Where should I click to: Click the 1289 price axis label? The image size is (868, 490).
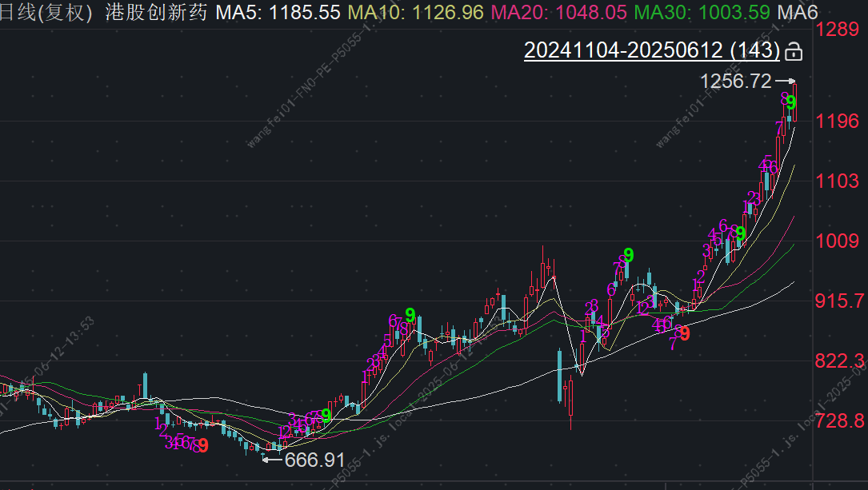click(837, 30)
